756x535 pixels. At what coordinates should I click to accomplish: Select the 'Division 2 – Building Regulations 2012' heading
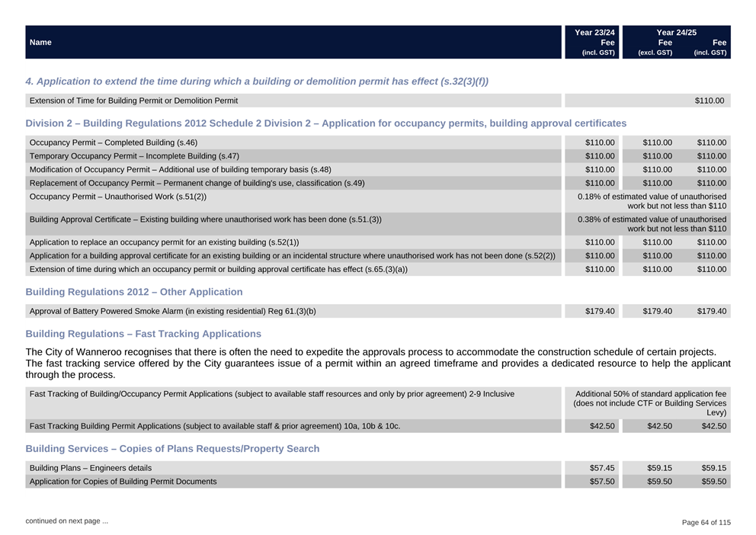(325, 123)
